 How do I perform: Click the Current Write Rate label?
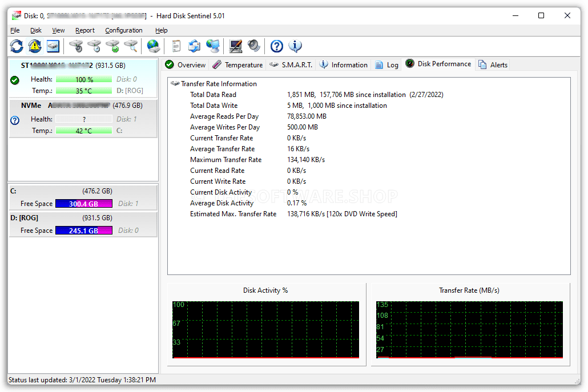click(218, 182)
